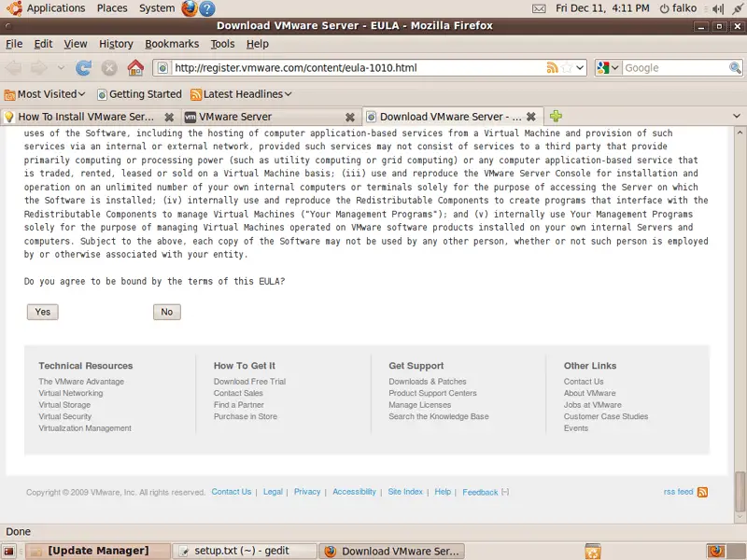Open help from the panel question icon
This screenshot has width=747, height=560.
coord(207,8)
